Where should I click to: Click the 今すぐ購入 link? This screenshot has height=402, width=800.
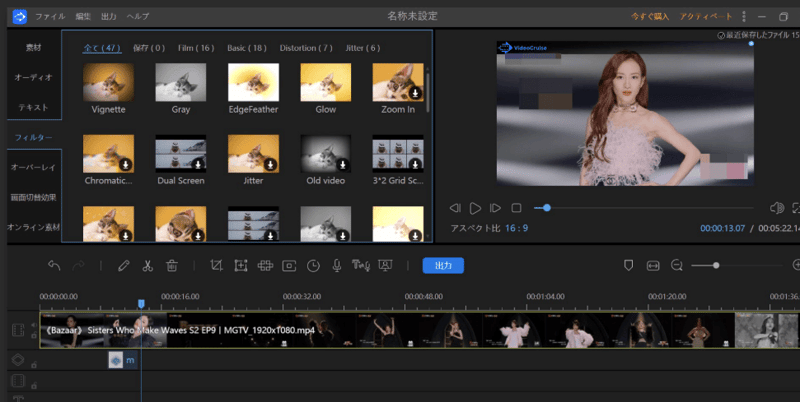click(650, 17)
